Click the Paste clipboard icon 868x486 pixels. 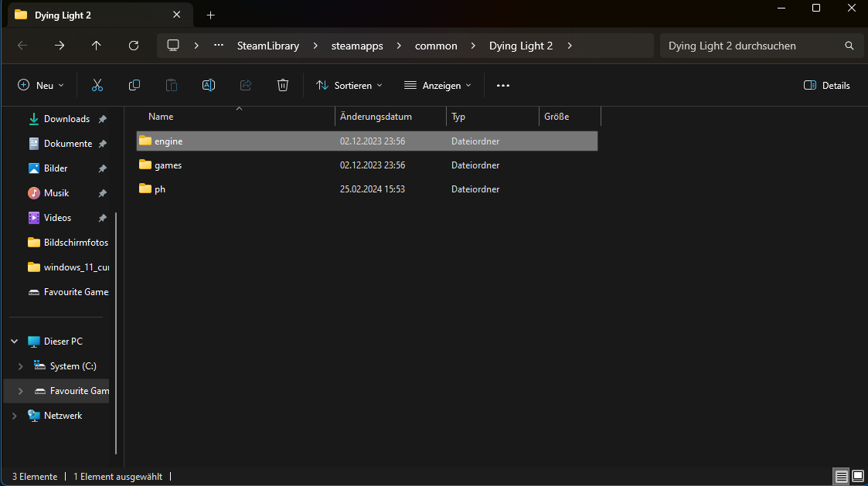(x=172, y=85)
